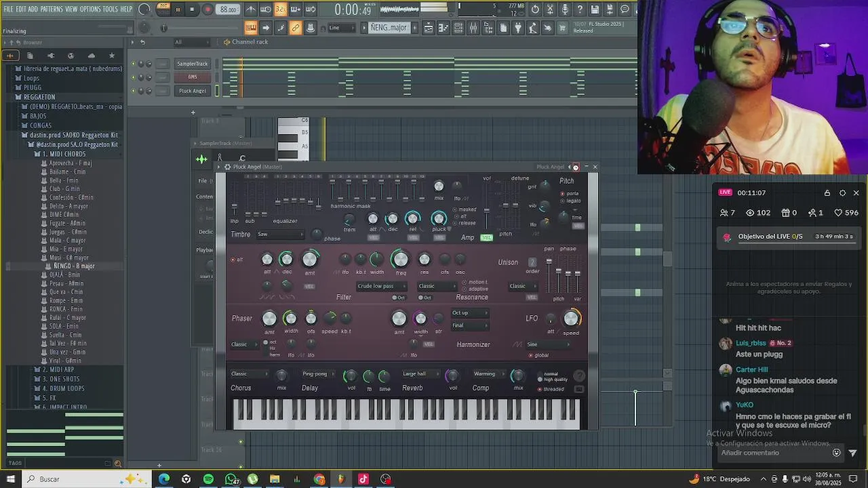Toggle the green VEL button next to Amp
Image resolution: width=868 pixels, height=488 pixels.
[x=486, y=238]
